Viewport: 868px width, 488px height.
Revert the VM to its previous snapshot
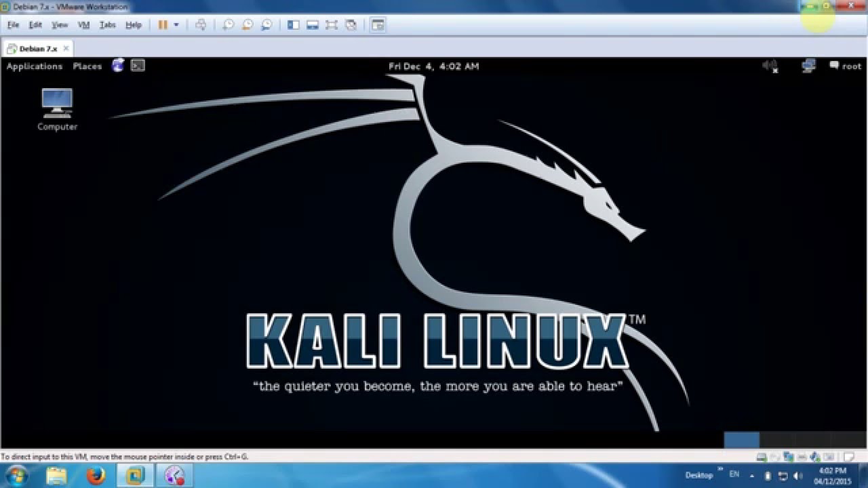248,25
